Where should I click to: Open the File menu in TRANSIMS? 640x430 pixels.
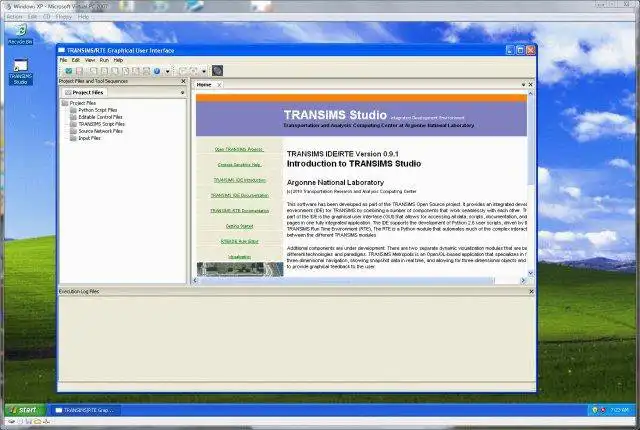pyautogui.click(x=63, y=60)
